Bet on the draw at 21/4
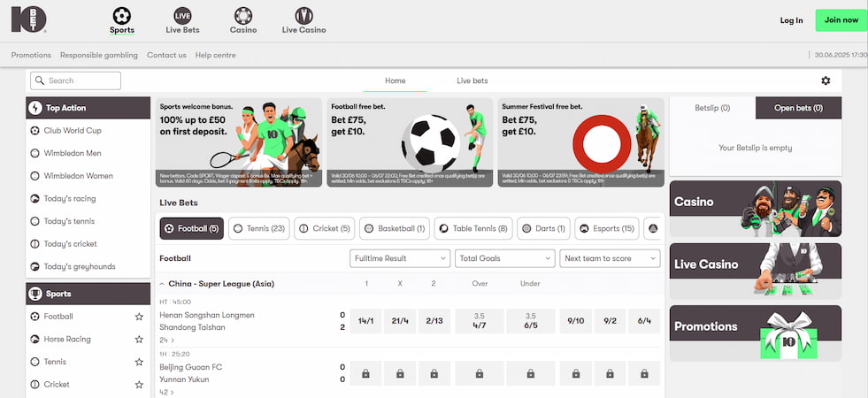The width and height of the screenshot is (868, 398). pos(400,321)
